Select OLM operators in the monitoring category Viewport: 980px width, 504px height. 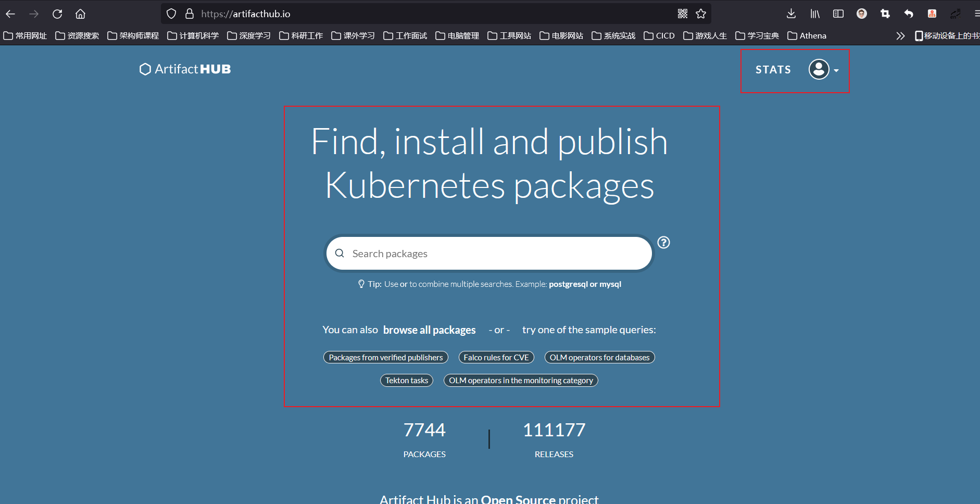pyautogui.click(x=521, y=381)
